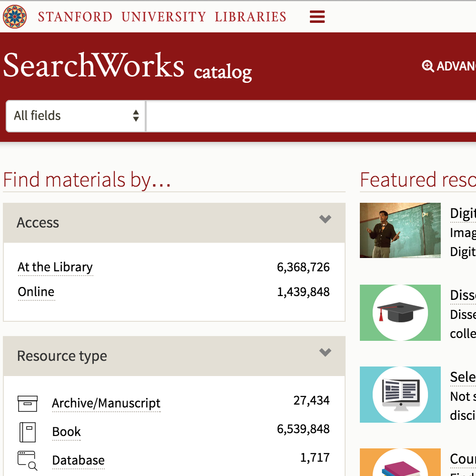Open the All fields search dropdown
This screenshot has width=476, height=476.
[x=76, y=116]
